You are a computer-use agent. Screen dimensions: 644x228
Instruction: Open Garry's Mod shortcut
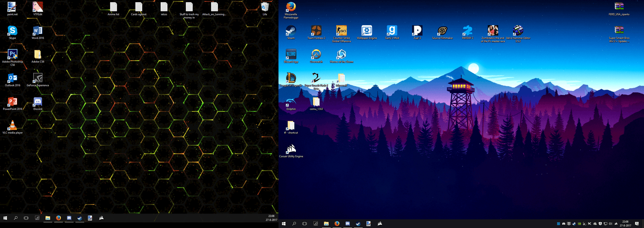(x=392, y=31)
